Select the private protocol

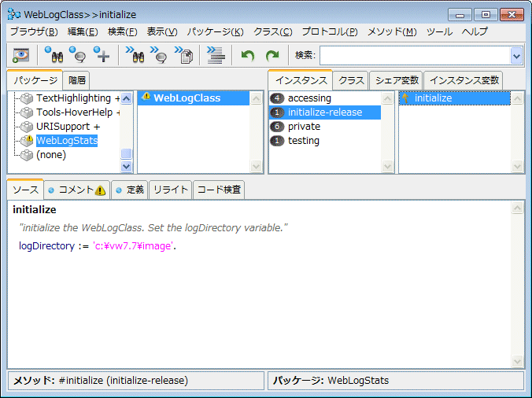point(304,127)
